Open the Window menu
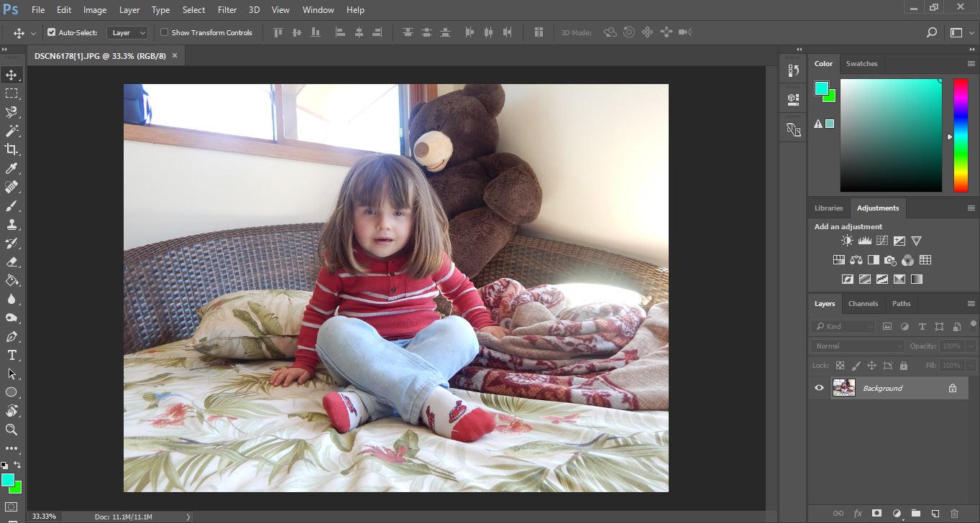The width and height of the screenshot is (980, 523). [318, 10]
